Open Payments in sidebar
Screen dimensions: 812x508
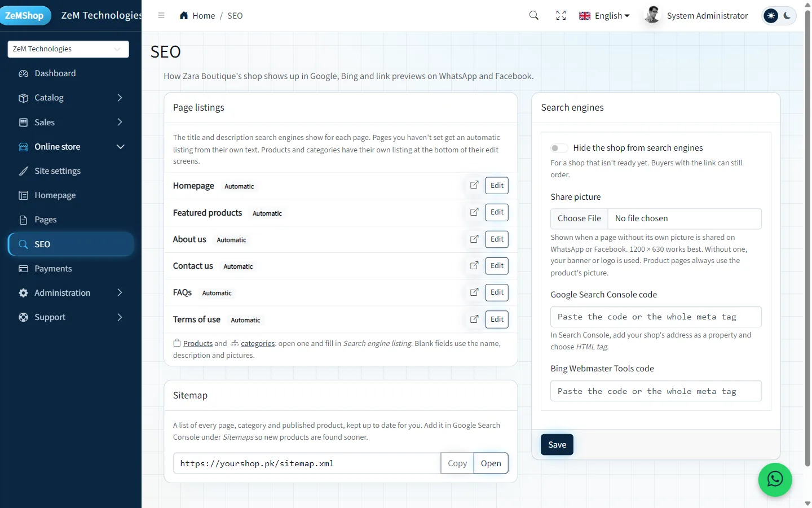coord(71,269)
